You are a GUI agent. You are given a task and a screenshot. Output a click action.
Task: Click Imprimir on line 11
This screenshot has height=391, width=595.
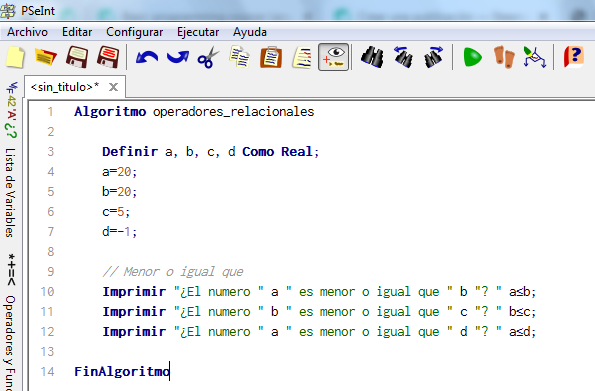(x=134, y=312)
